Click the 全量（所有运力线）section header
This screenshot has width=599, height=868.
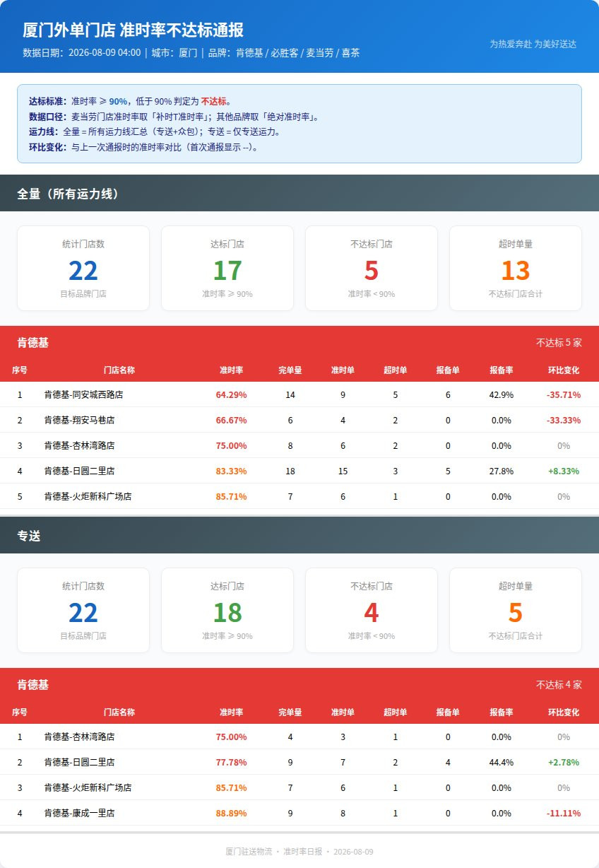(299, 193)
